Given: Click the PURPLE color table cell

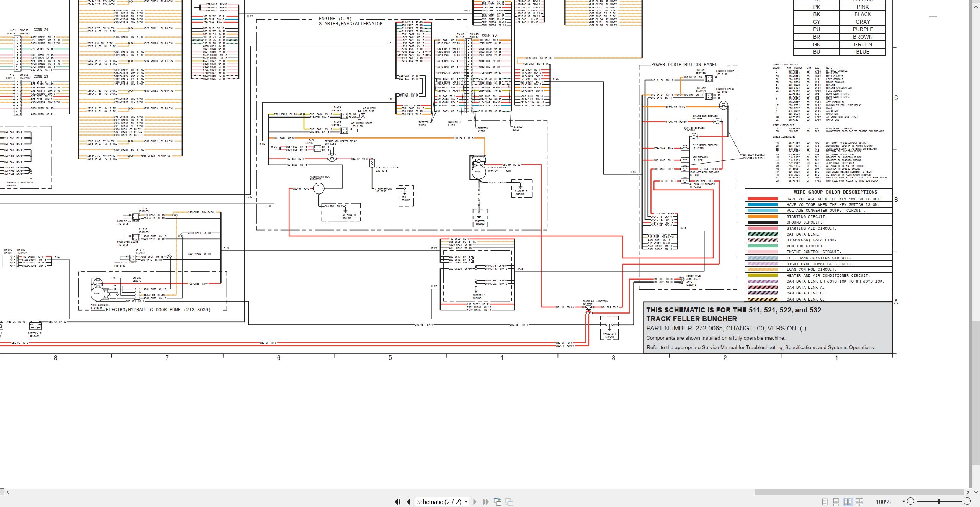Looking at the screenshot, I should (863, 29).
